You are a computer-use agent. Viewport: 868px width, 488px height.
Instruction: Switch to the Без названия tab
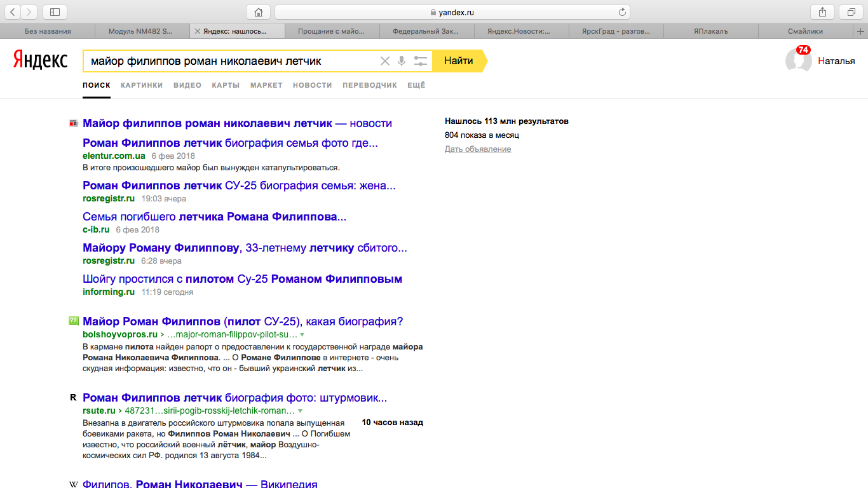[x=48, y=31]
